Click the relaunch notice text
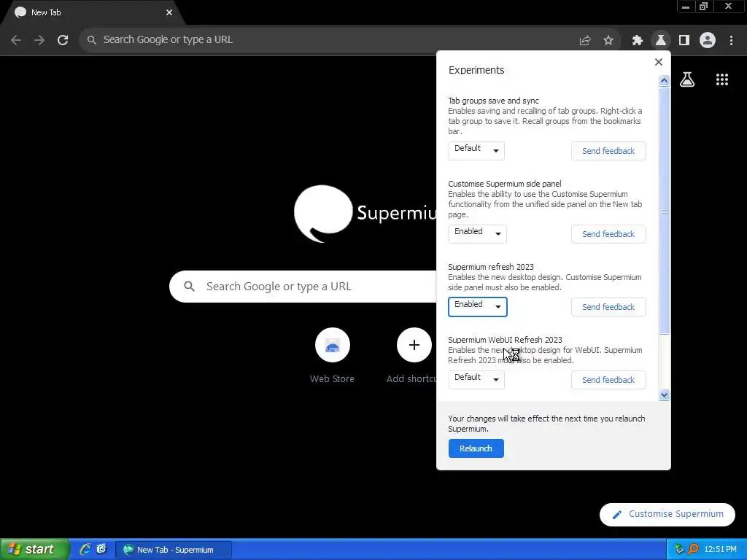This screenshot has height=560, width=747. click(546, 424)
